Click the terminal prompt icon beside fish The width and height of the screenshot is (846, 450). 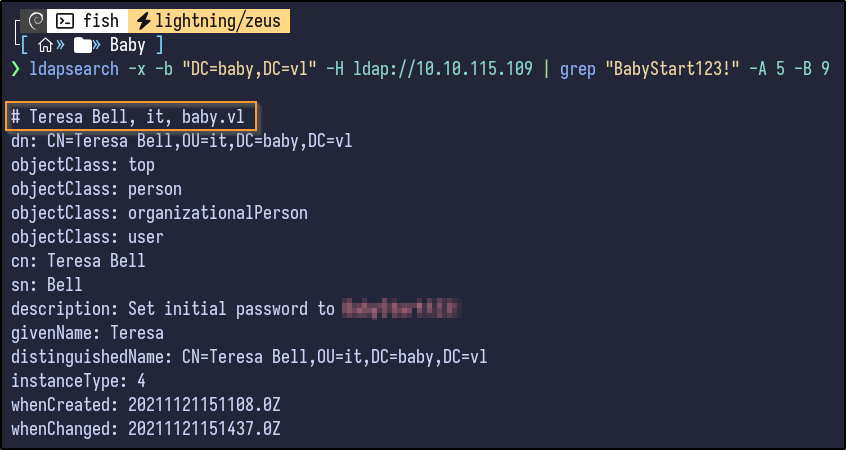coord(66,20)
